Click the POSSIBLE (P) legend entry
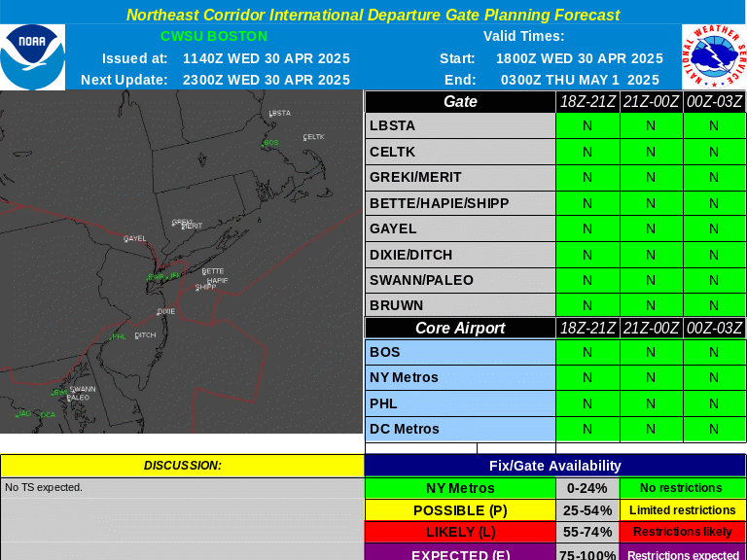The image size is (747, 560). point(460,510)
